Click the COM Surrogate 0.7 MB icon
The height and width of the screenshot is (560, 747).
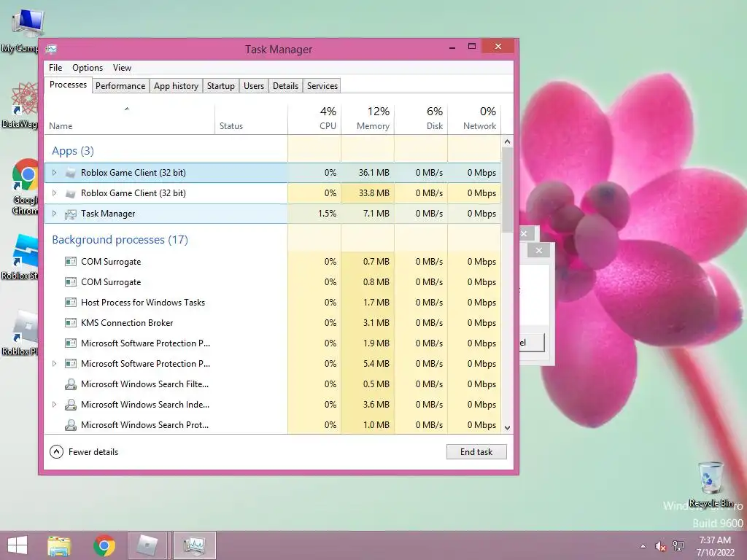pyautogui.click(x=71, y=262)
